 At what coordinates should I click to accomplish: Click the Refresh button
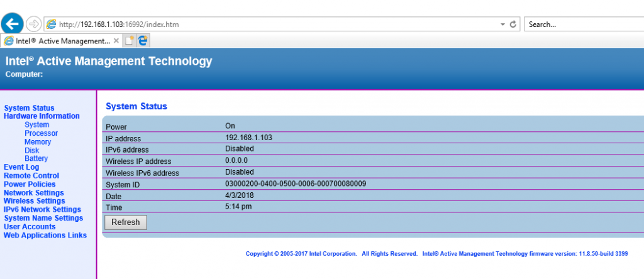tap(126, 222)
